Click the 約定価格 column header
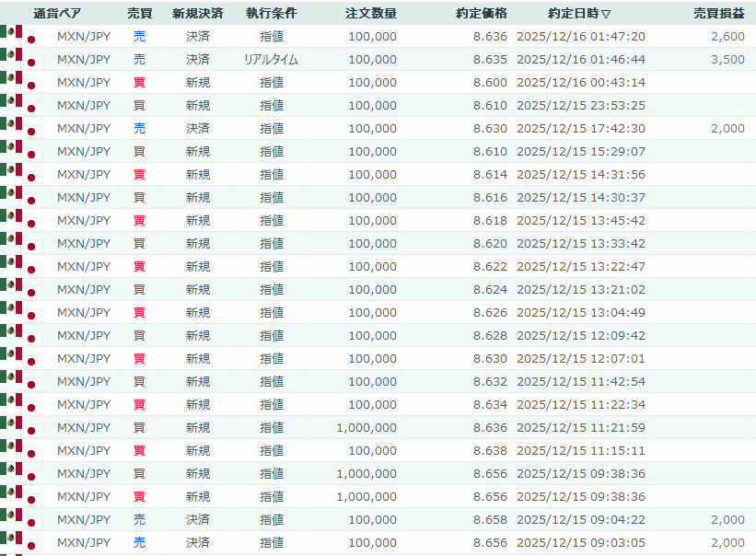Viewport: 756px width, 556px height. (481, 14)
